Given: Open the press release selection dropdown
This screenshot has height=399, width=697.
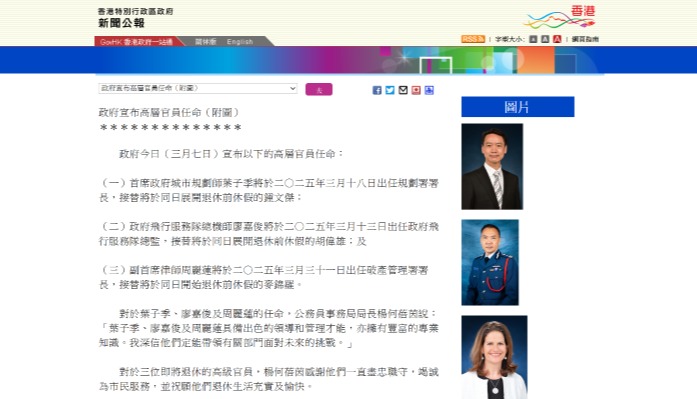Looking at the screenshot, I should point(198,88).
